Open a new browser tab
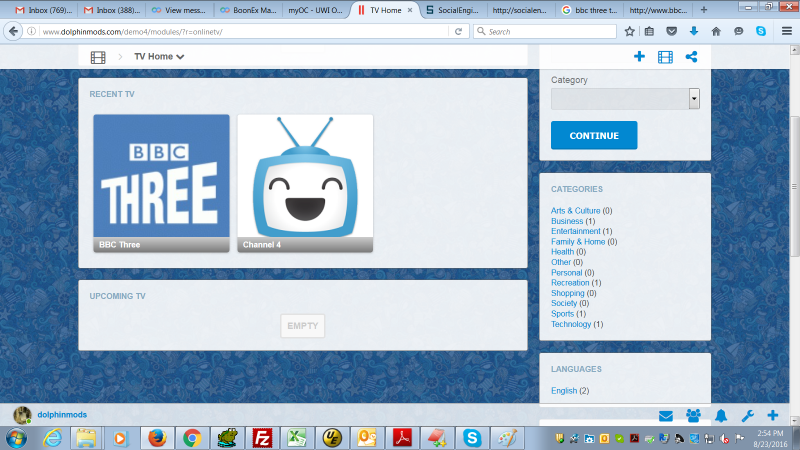This screenshot has height=450, width=800. tap(704, 10)
